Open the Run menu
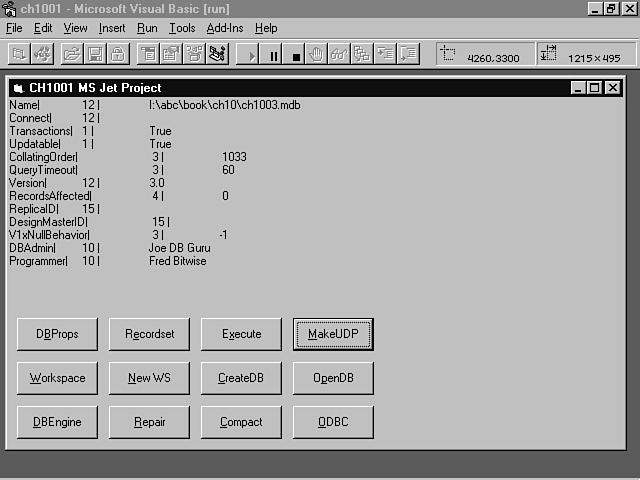This screenshot has height=480, width=640. 147,28
